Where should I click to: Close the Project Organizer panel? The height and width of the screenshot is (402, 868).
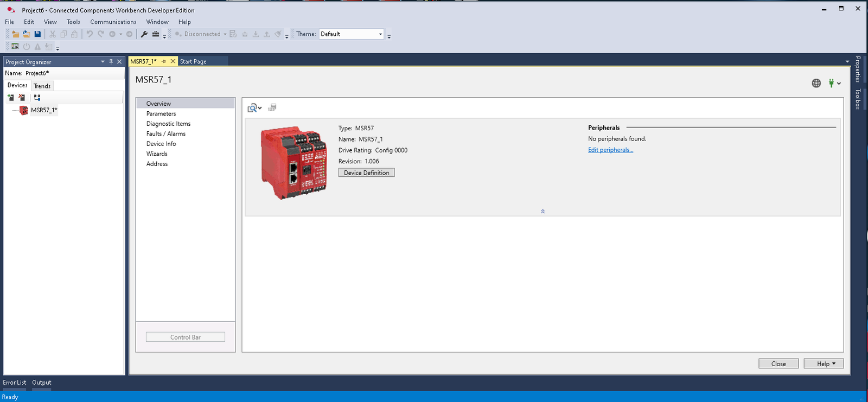tap(119, 62)
